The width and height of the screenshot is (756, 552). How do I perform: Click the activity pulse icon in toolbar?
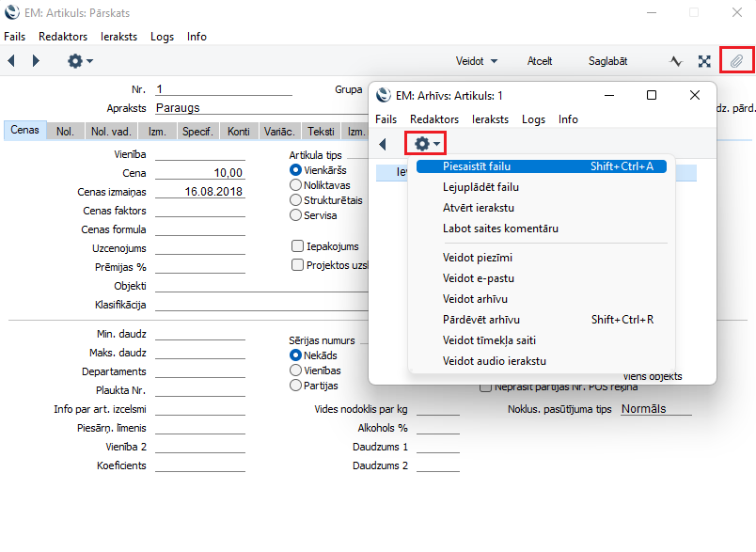[675, 61]
